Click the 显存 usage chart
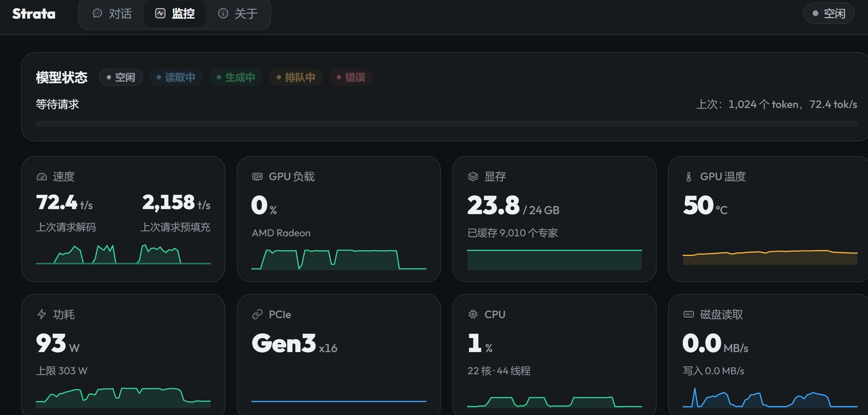Viewport: 868px width, 415px height. tap(555, 260)
